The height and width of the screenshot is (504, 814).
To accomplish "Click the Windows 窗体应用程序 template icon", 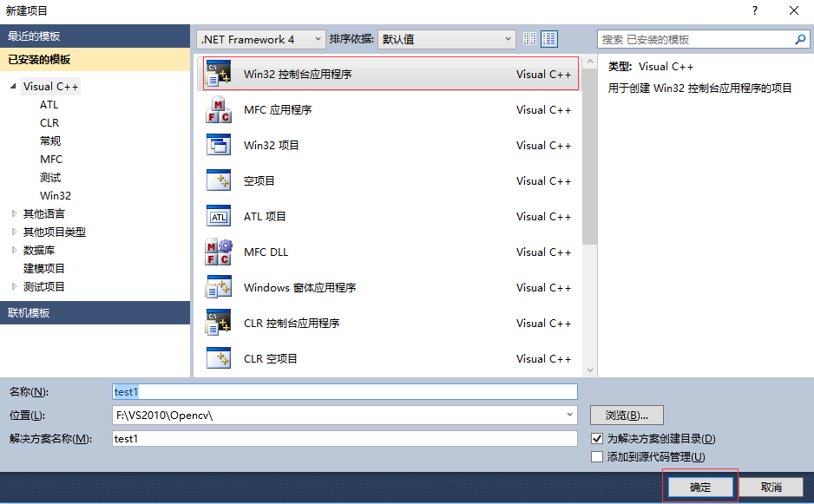I will tap(219, 287).
